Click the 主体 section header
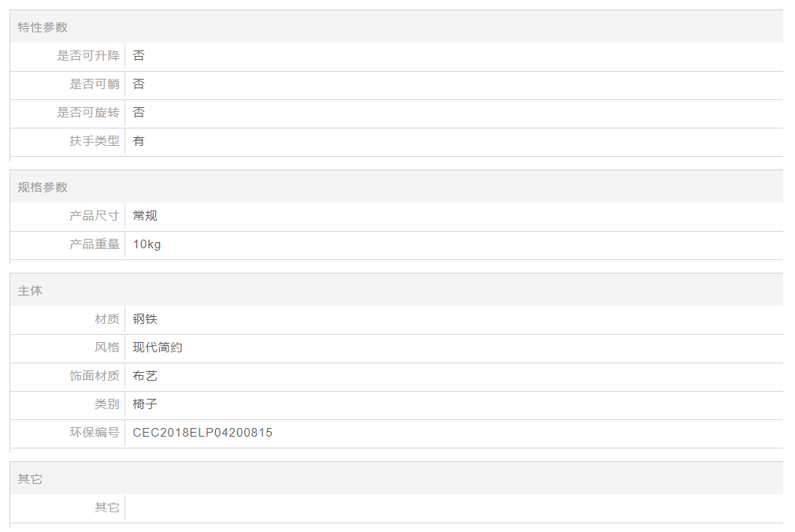Viewport: 795px width, 532px height. point(31,292)
